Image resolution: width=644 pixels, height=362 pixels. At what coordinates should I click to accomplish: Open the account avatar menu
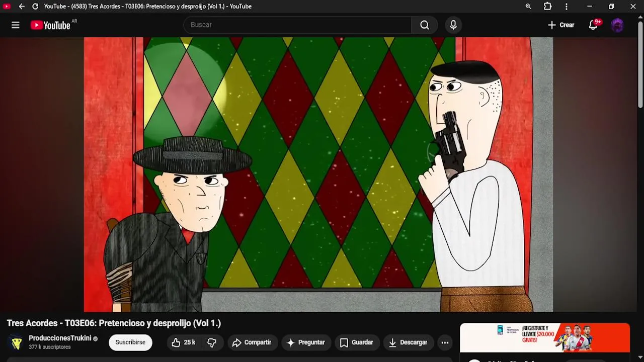coord(617,25)
